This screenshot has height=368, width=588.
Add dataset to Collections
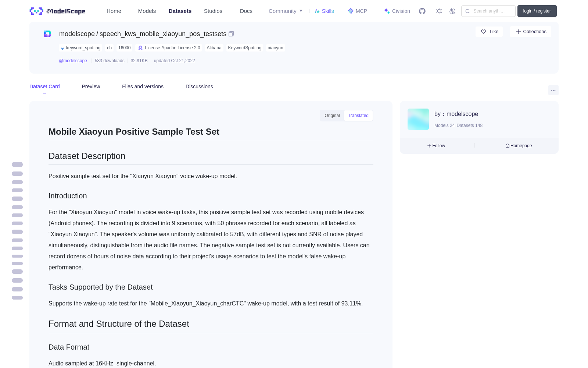[x=531, y=32]
